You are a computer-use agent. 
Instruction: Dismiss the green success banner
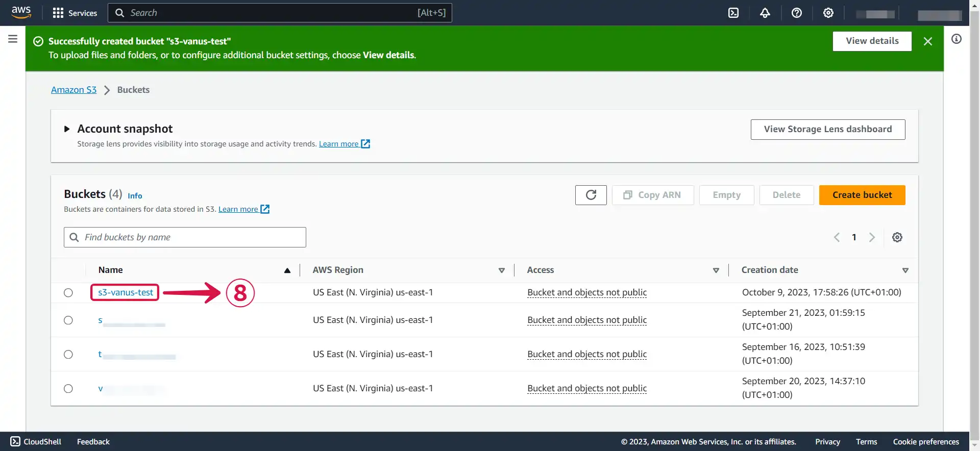pyautogui.click(x=927, y=41)
